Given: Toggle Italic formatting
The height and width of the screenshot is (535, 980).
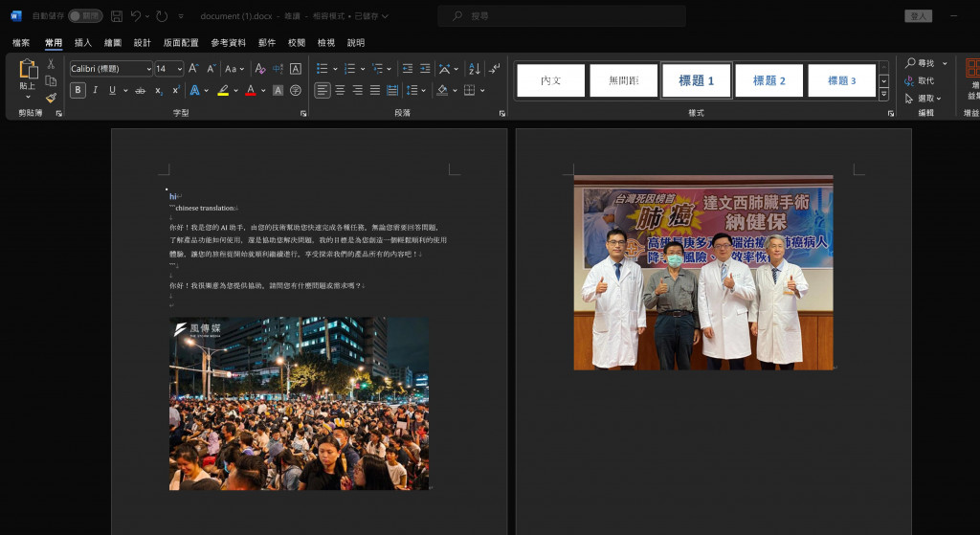Looking at the screenshot, I should click(95, 91).
